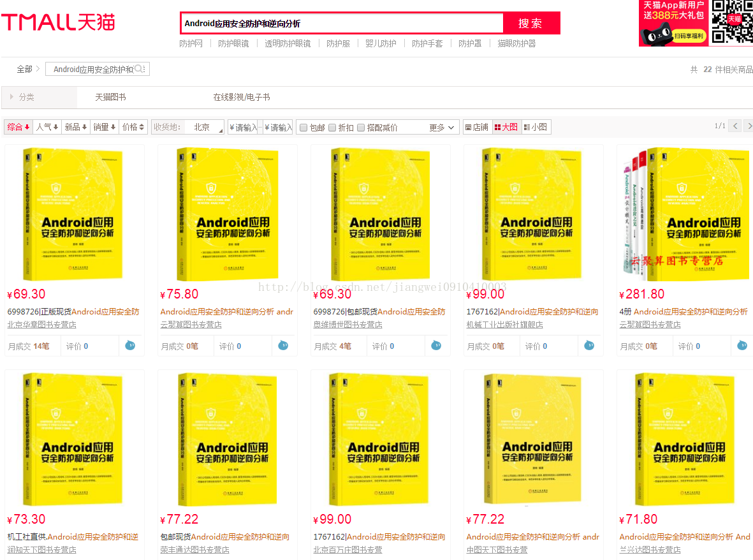Click suggested search 防护网
This screenshot has height=560, width=753.
(191, 44)
